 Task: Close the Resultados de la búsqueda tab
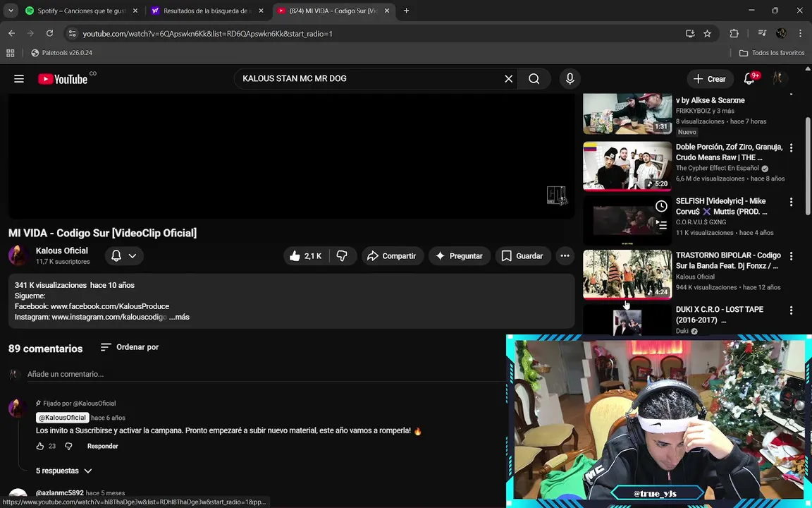coord(261,11)
